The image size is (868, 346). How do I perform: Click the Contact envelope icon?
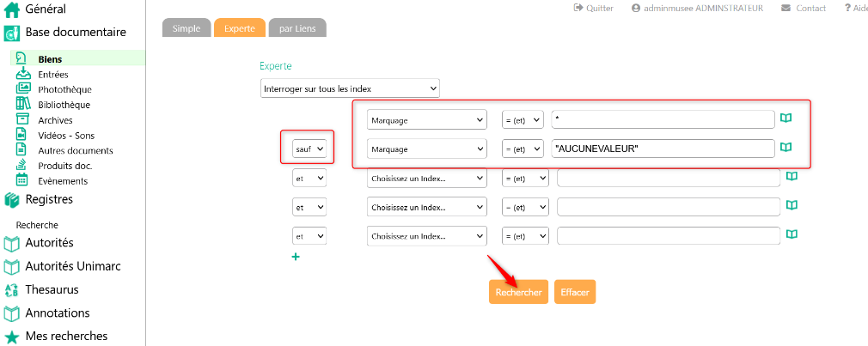click(x=785, y=9)
